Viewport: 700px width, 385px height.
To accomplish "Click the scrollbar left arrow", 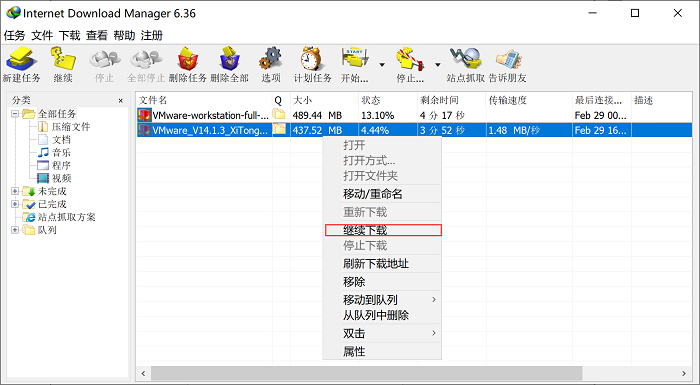I will pos(143,373).
